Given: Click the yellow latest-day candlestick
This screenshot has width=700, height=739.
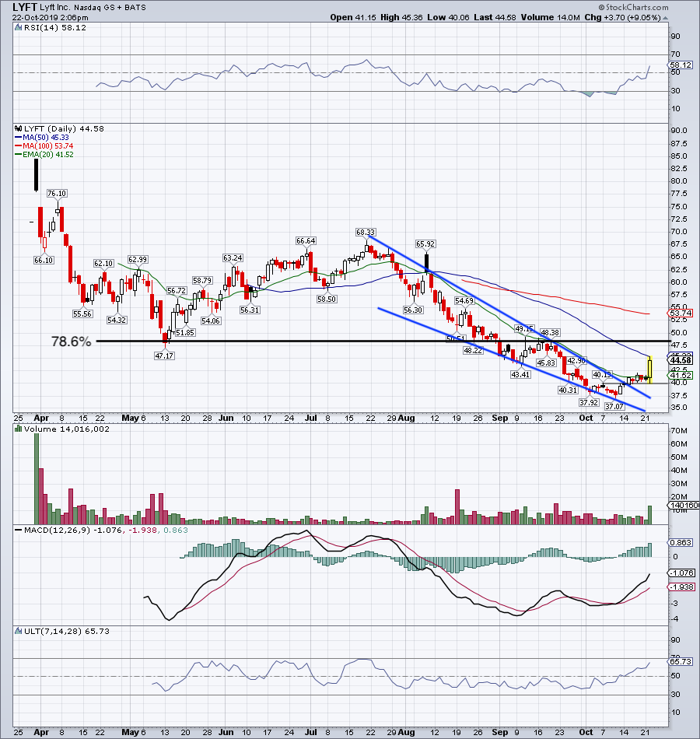Looking at the screenshot, I should tap(650, 370).
